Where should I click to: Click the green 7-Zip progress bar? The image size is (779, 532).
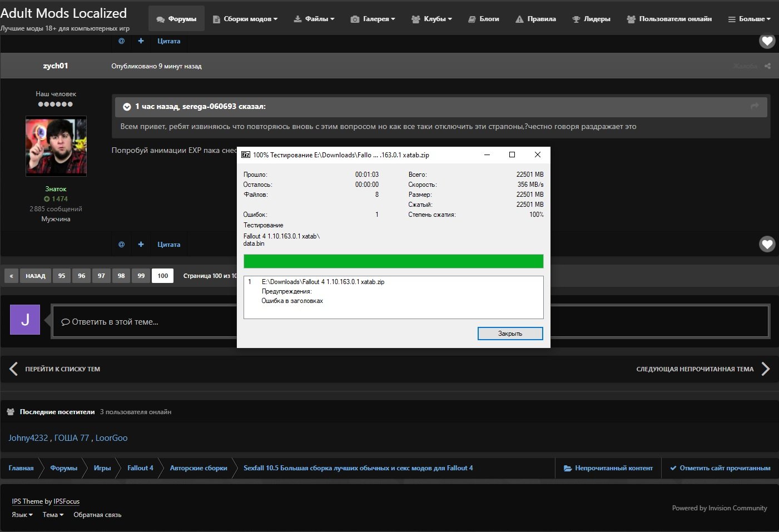pyautogui.click(x=393, y=261)
